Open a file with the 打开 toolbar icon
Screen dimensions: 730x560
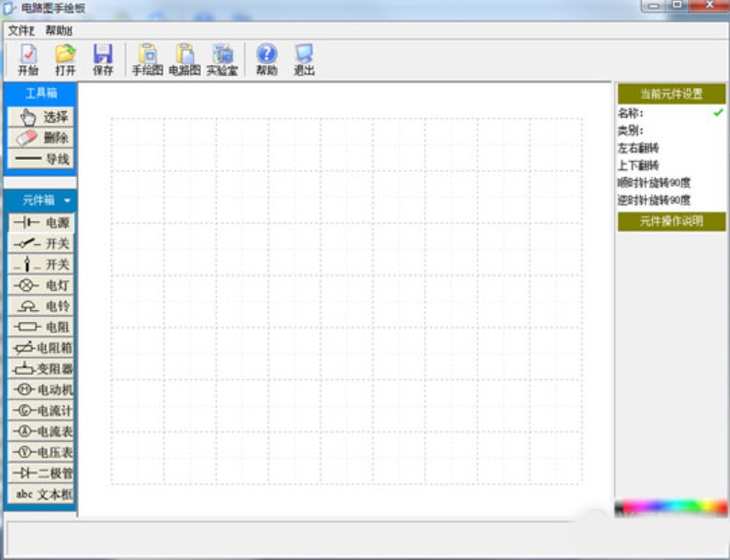click(65, 60)
